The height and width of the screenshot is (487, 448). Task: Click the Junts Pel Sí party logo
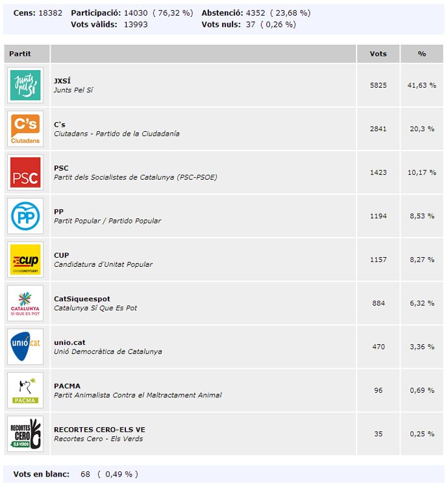(x=26, y=85)
